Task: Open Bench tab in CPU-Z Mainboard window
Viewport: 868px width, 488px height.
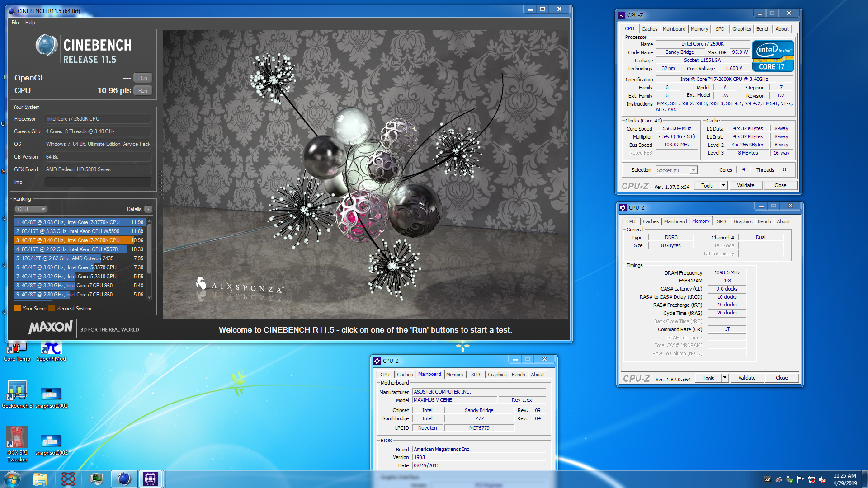Action: [518, 375]
